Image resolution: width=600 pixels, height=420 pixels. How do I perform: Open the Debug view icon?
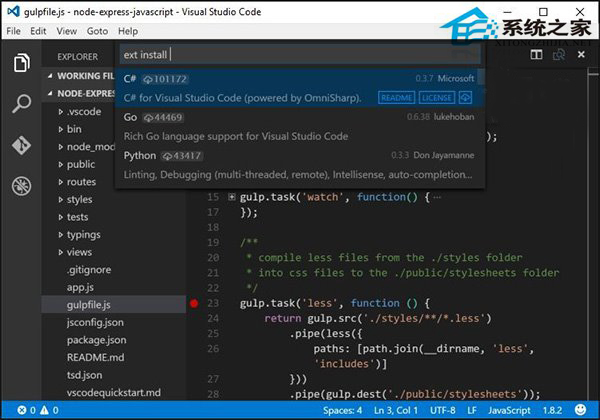(21, 186)
